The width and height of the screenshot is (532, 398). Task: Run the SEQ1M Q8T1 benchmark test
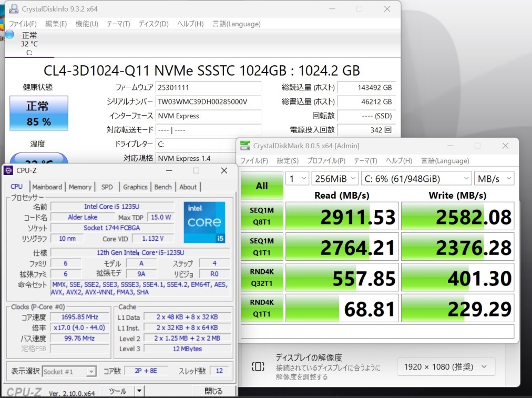click(262, 216)
